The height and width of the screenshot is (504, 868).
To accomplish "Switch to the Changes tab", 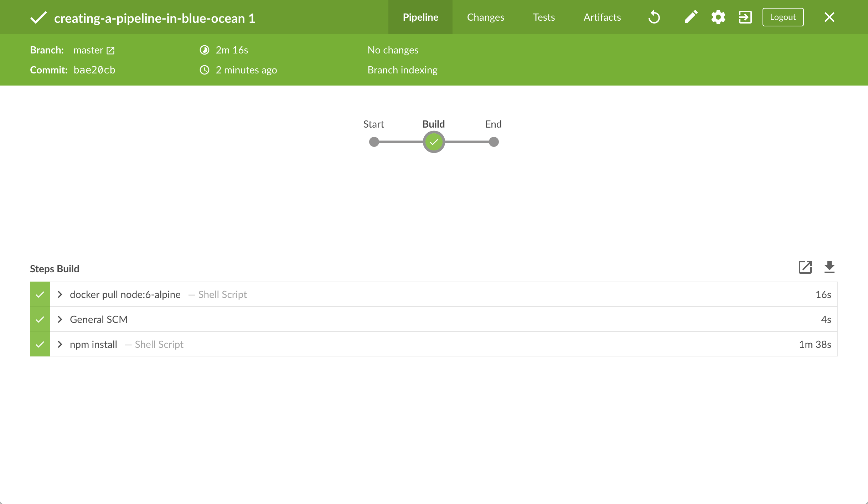I will tap(485, 17).
